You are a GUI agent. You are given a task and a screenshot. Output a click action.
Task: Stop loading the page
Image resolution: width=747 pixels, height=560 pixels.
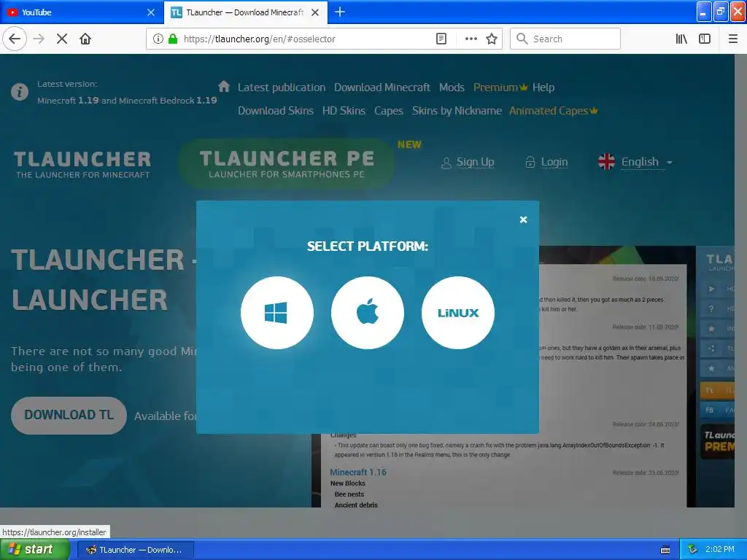62,39
